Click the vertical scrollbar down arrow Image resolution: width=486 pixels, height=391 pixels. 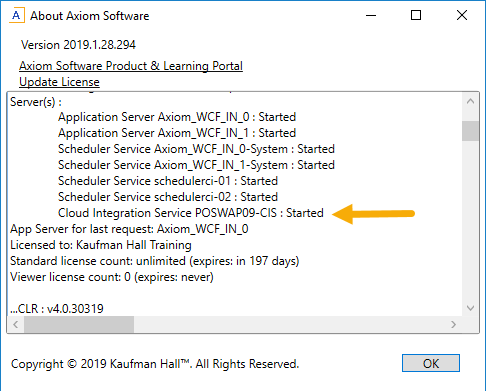[x=470, y=308]
